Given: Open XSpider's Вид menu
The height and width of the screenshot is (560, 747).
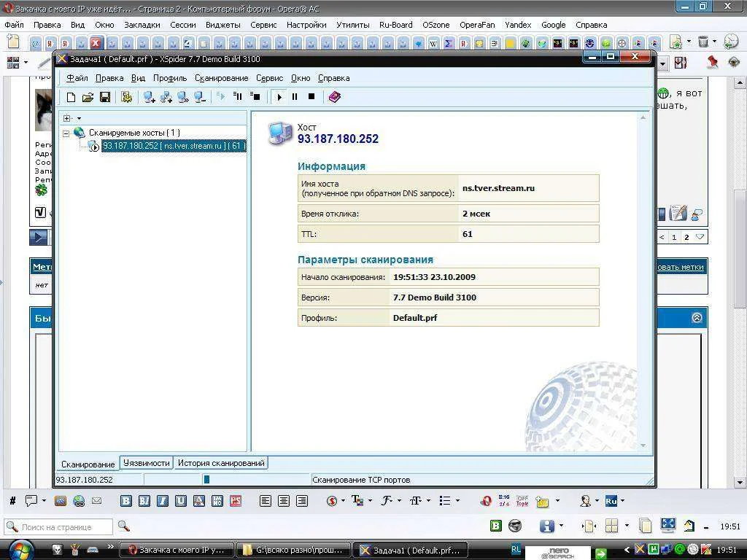Looking at the screenshot, I should click(138, 78).
